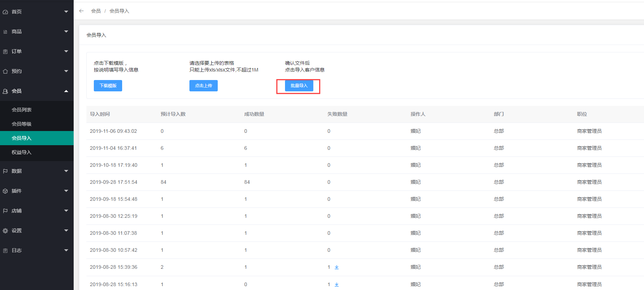Click the 设置 gear icon in sidebar
The image size is (644, 290).
click(x=5, y=231)
